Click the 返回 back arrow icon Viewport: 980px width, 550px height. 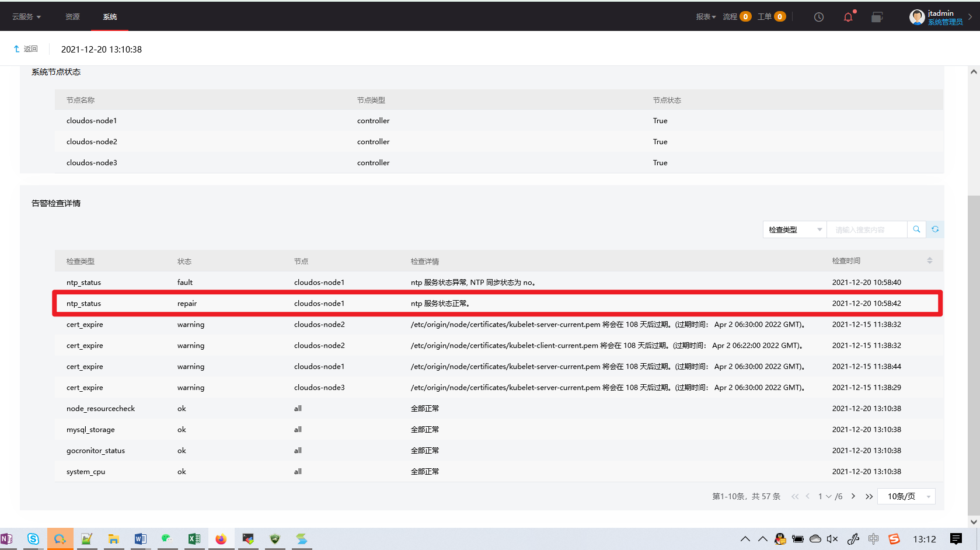point(16,49)
